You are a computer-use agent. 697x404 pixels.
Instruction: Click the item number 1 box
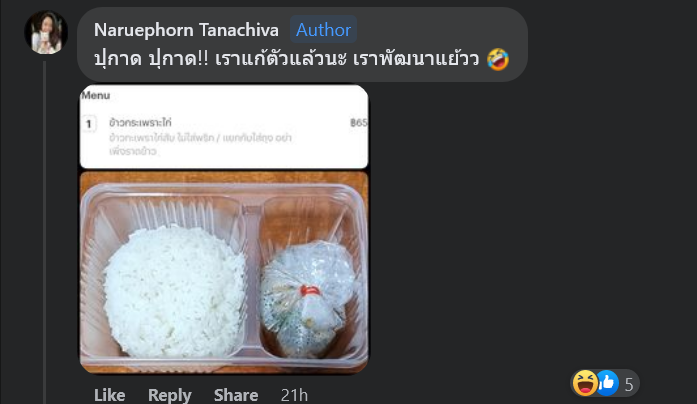[89, 124]
